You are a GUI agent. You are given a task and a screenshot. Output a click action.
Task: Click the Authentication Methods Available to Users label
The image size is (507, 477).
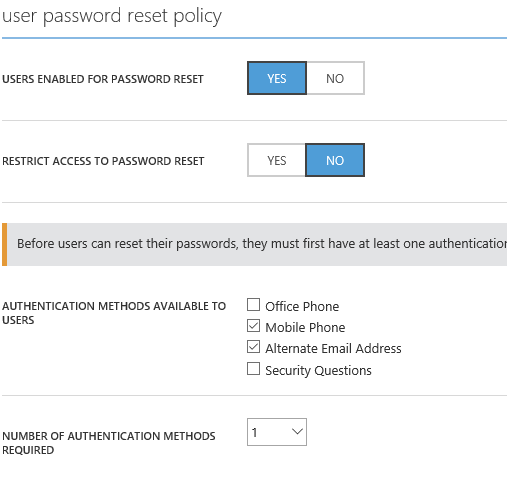(114, 313)
